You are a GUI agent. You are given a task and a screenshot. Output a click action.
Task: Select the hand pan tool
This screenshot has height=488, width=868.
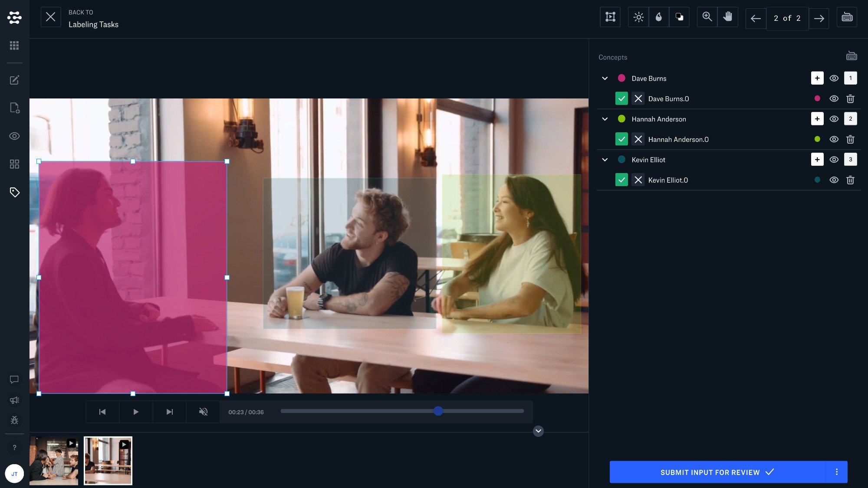(x=728, y=17)
